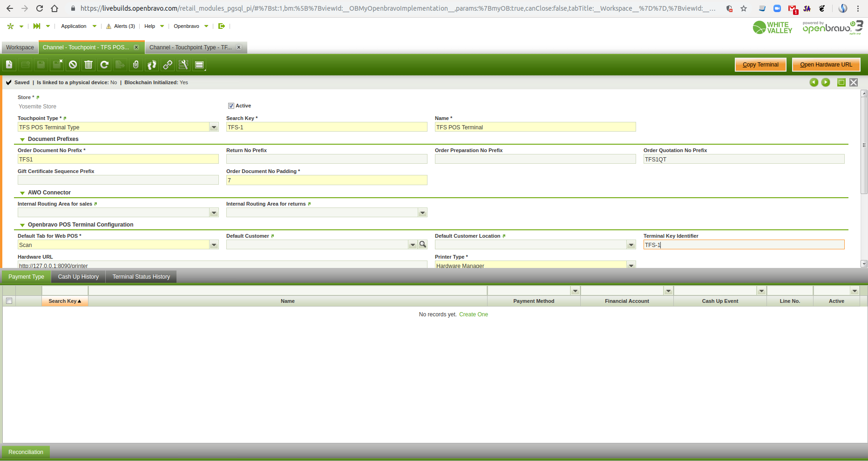Click the Open Hardware URL button
This screenshot has height=461, width=868.
(826, 65)
